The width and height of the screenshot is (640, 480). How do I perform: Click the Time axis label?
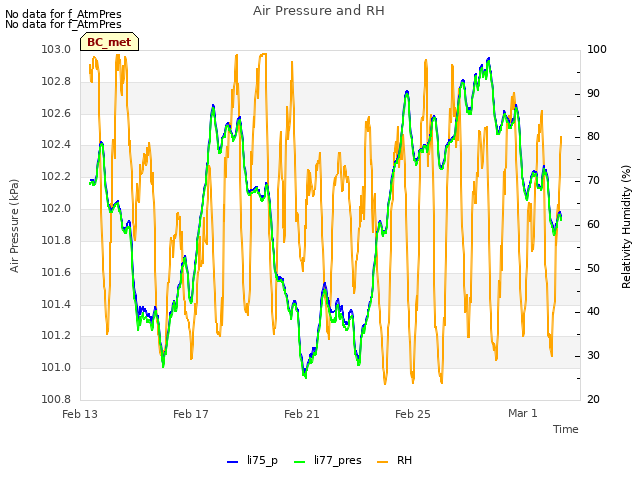tap(565, 429)
